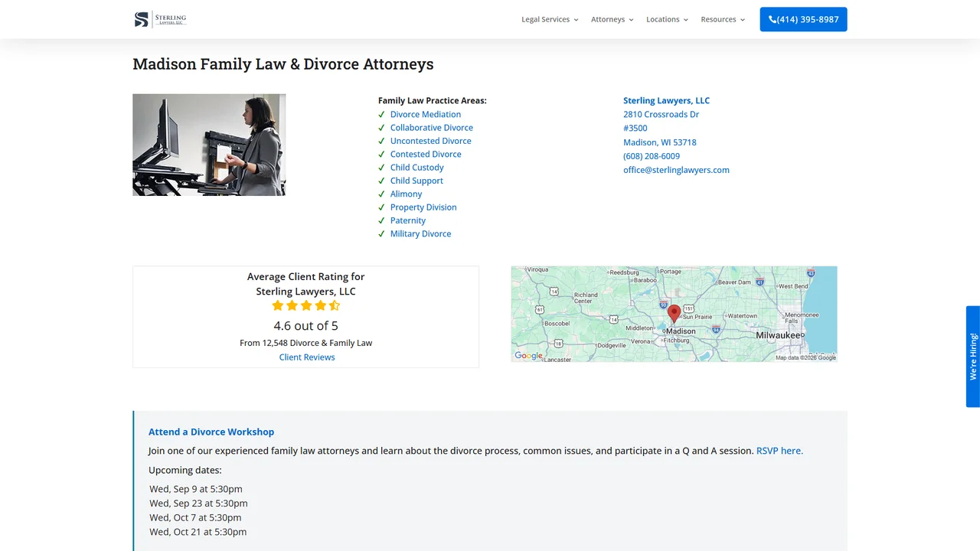
Task: Go to Uncontested Divorce page
Action: coord(431,141)
